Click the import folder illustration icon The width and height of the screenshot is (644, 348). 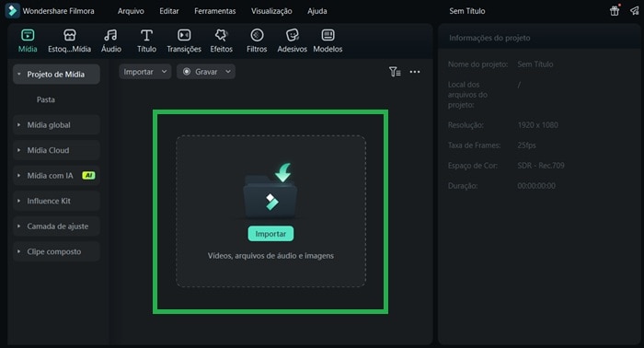coord(270,191)
